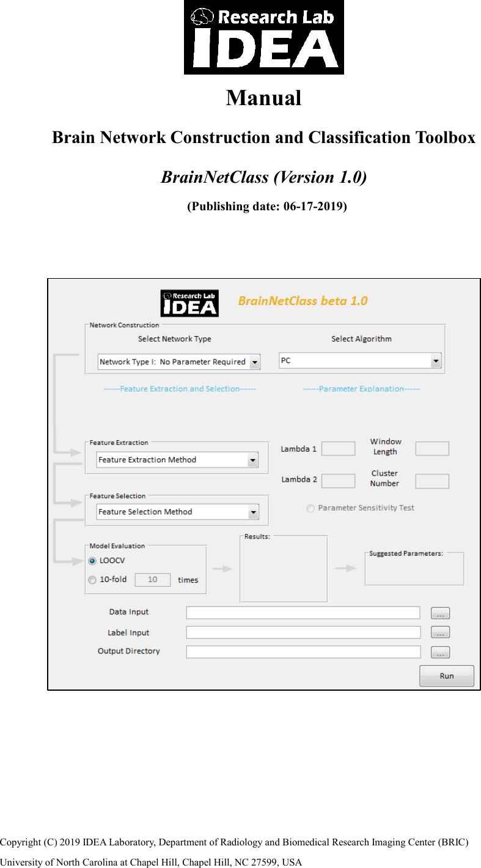
Task: Click the BrainNetClass beta 1.0 title
Action: click(x=303, y=301)
